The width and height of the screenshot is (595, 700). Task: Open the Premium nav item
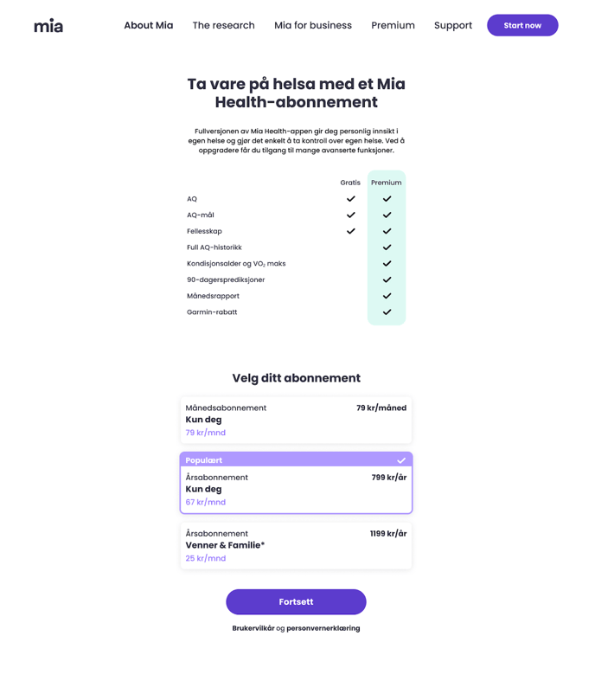393,26
